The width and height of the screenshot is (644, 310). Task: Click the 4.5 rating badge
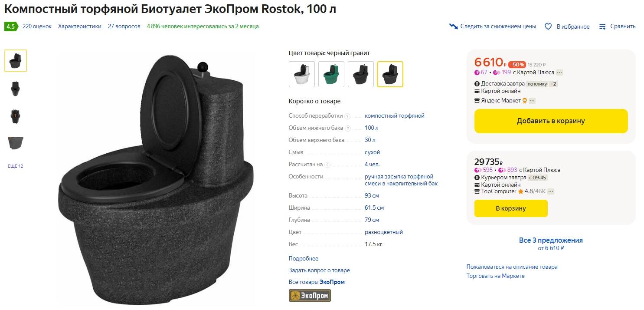(10, 26)
